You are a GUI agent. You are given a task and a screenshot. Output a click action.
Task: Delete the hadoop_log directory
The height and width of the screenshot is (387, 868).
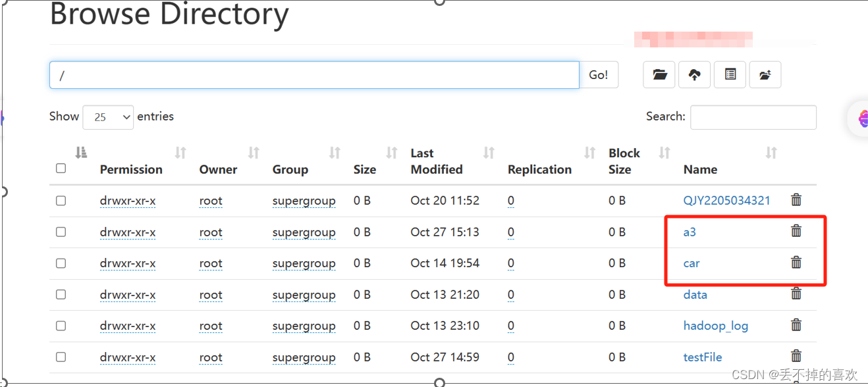796,324
